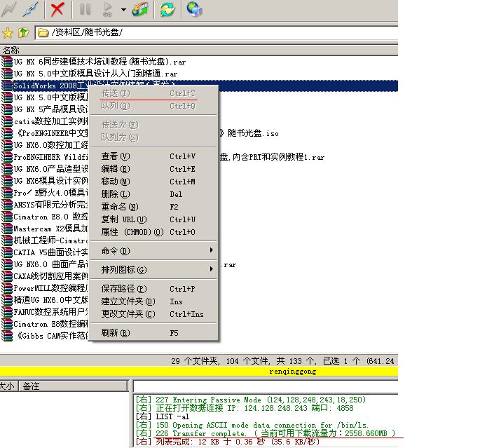The height and width of the screenshot is (448, 480).
Task: Choose 队列(Q) in context menu
Action: coord(155,106)
